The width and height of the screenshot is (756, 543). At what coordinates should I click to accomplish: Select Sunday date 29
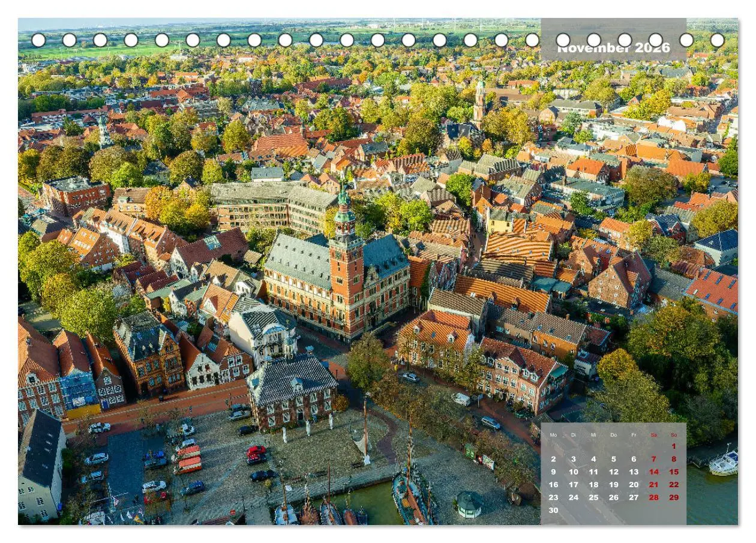click(674, 497)
